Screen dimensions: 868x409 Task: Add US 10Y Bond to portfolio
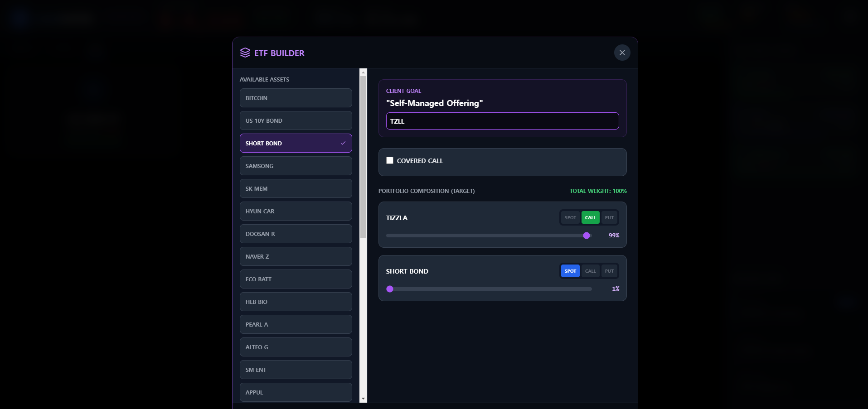coord(296,120)
